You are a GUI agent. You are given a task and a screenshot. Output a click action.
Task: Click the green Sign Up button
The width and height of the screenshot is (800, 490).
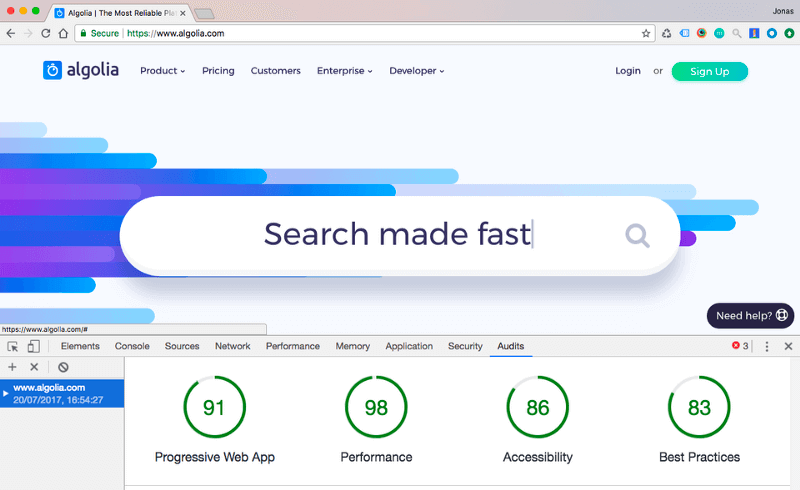[x=710, y=71]
